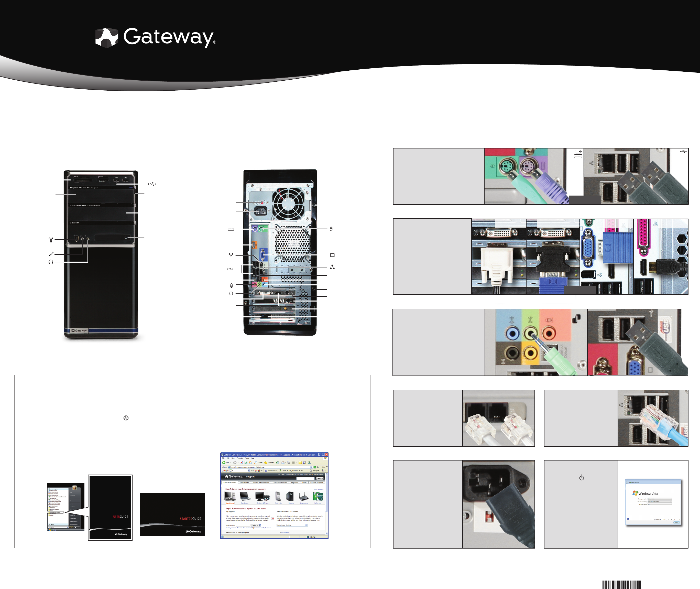This screenshot has height=589, width=700.
Task: Expand the browser address bar dropdown
Action: pos(311,467)
